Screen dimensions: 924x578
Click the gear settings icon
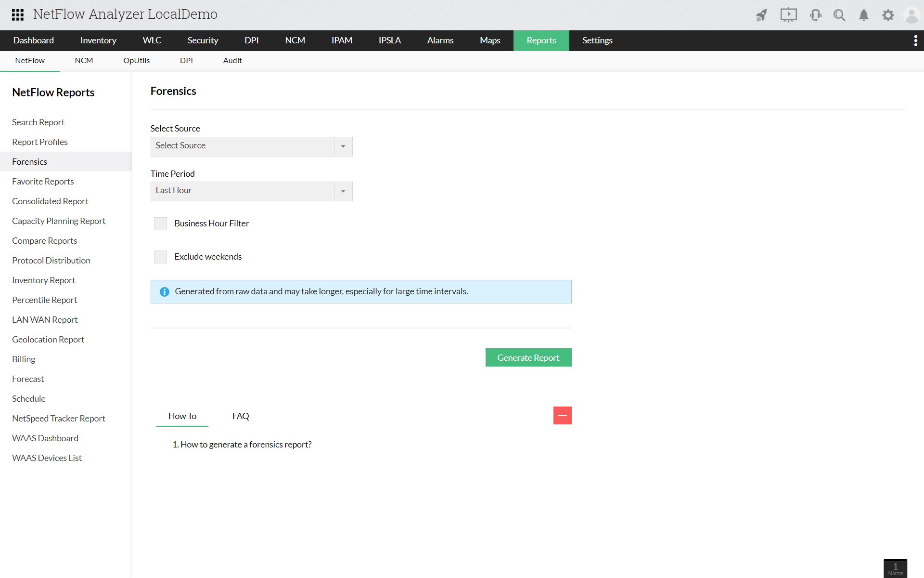(888, 15)
